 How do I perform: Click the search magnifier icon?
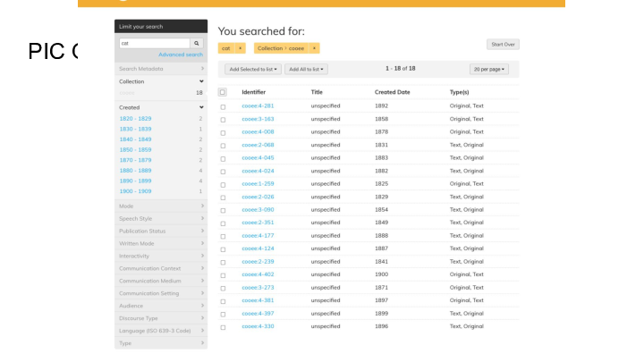[x=197, y=42]
